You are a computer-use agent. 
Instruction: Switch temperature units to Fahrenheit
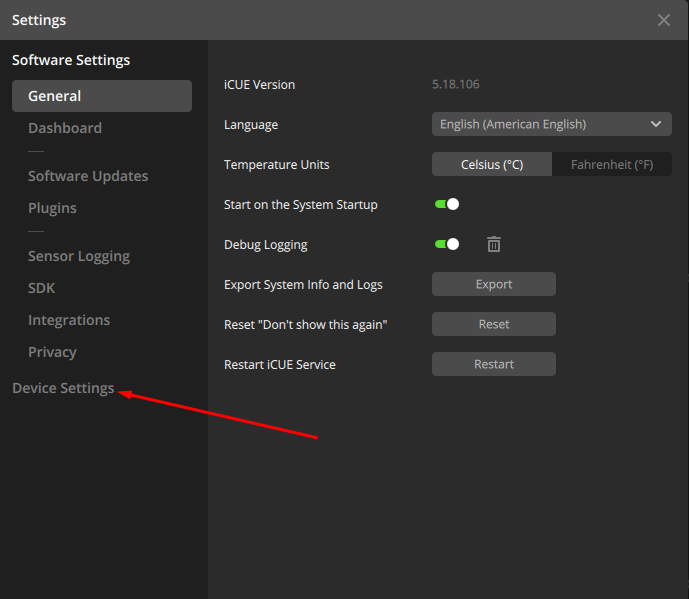[x=612, y=164]
